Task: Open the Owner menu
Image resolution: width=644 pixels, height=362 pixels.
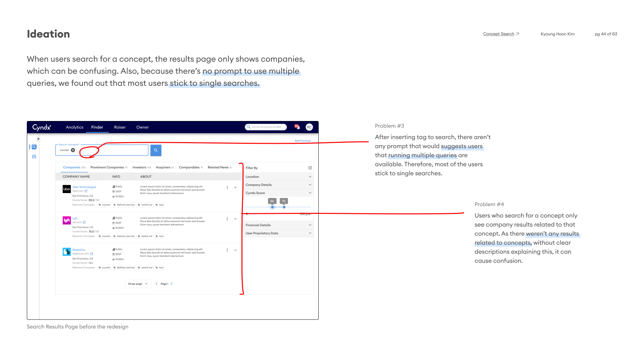Action: click(x=143, y=127)
